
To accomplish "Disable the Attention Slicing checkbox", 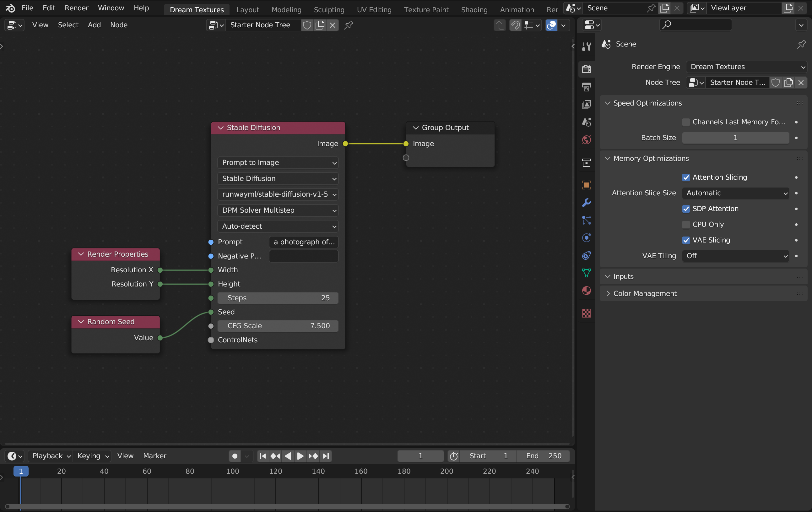I will click(686, 177).
